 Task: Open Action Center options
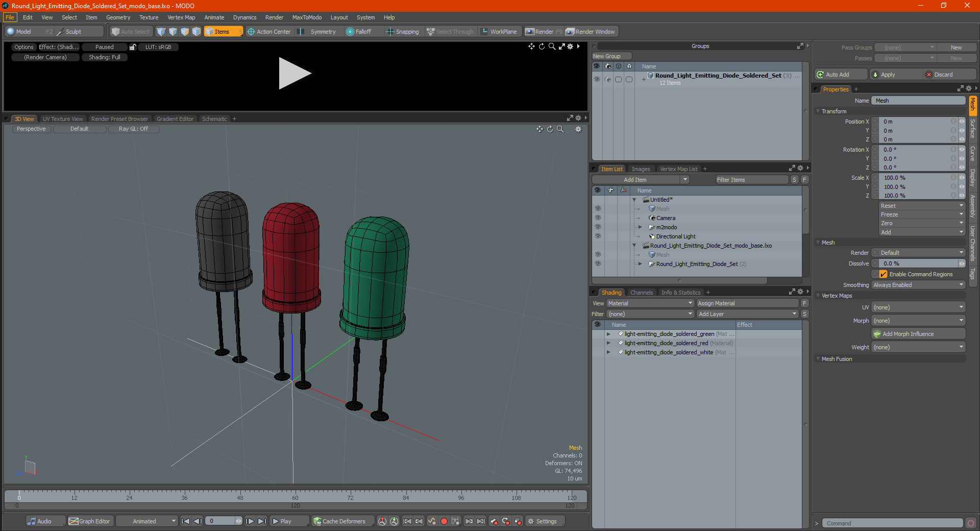(269, 32)
